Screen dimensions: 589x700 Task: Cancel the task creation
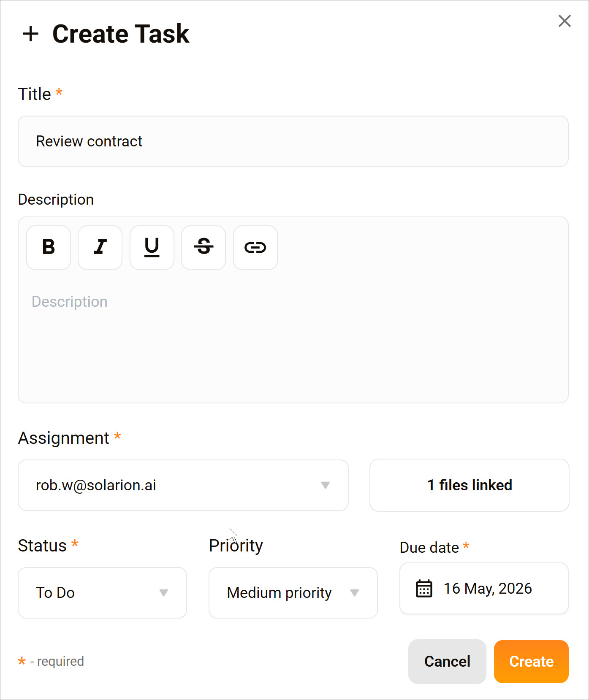[447, 661]
